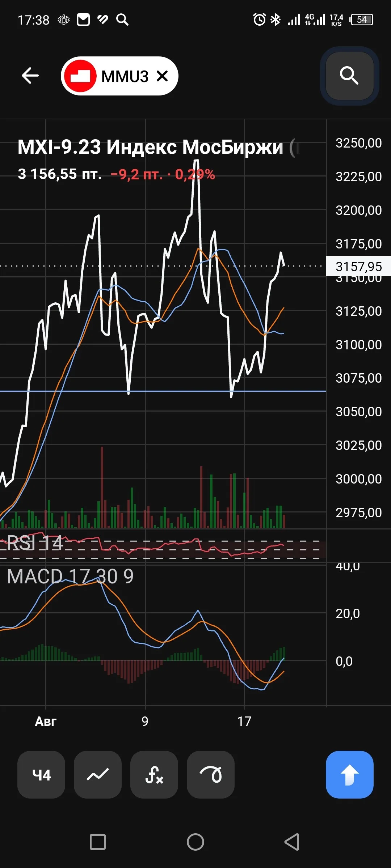Screen dimensions: 391x868
Task: Change the Ч4 timeframe
Action: (x=41, y=774)
